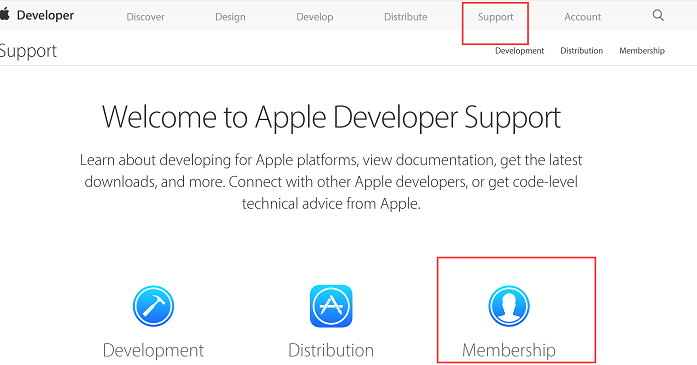Click the Support page title
Image resolution: width=697 pixels, height=365 pixels.
coord(28,52)
